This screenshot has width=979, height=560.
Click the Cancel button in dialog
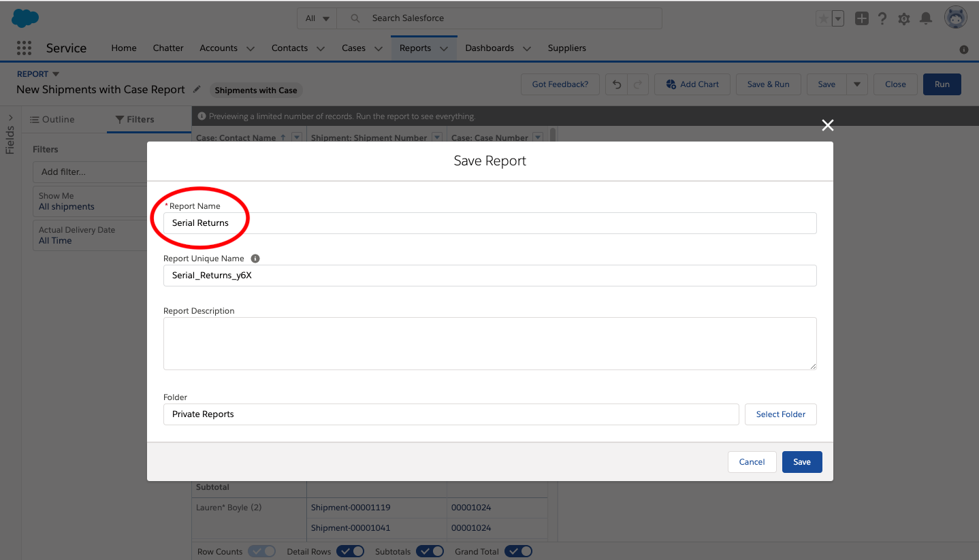coord(752,462)
